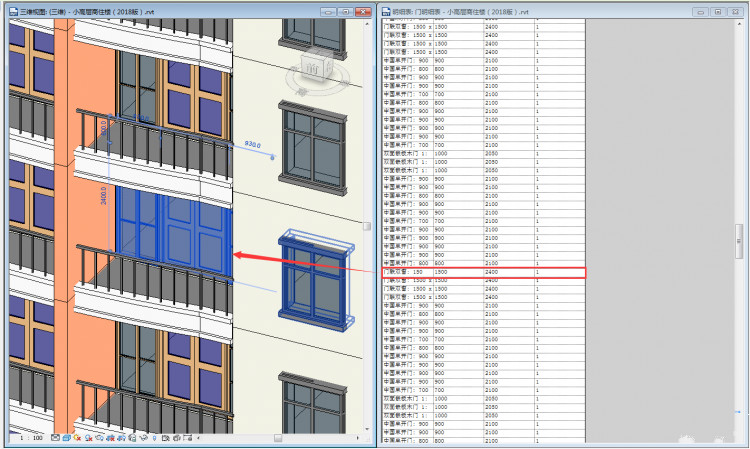Screen dimensions: 750x449
Task: Toggle the Show Crop Region icon
Action: click(121, 438)
